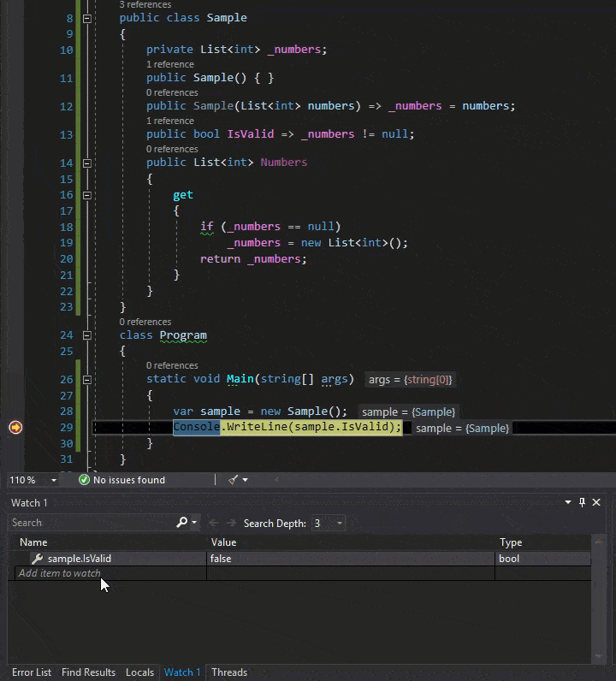Close the Watch 1 panel
This screenshot has height=681, width=616.
click(596, 502)
